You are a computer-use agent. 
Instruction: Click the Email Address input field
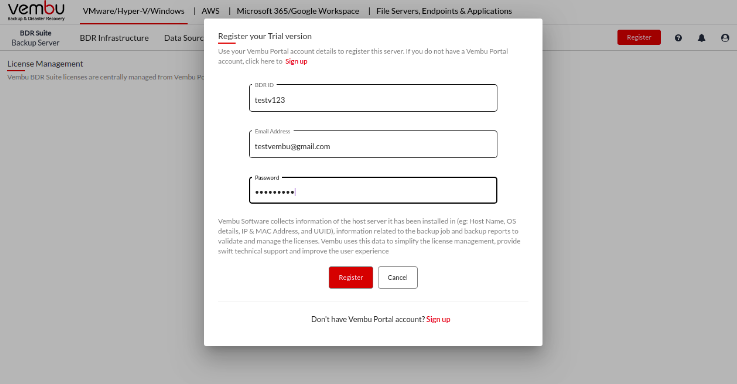click(373, 144)
